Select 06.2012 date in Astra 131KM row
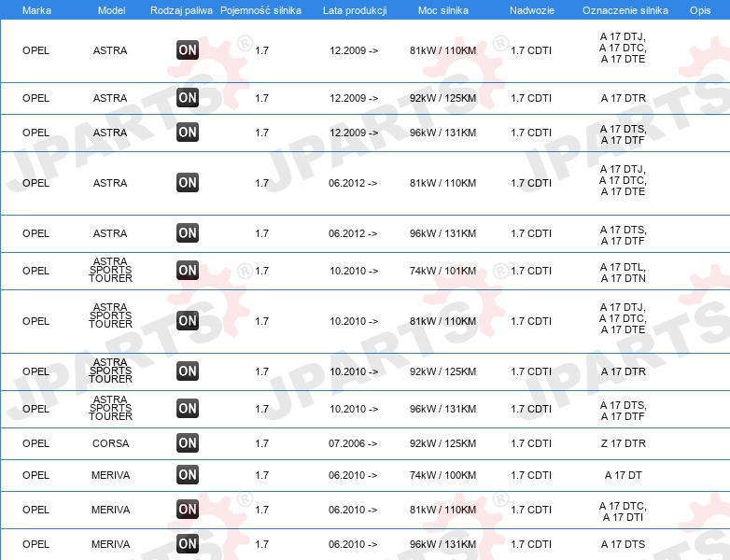This screenshot has height=560, width=730. 353,233
